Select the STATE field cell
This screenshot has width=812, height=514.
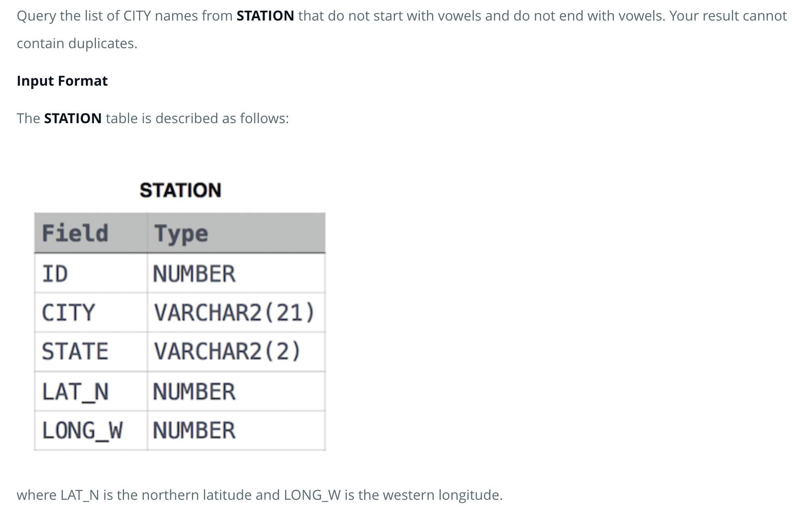91,351
